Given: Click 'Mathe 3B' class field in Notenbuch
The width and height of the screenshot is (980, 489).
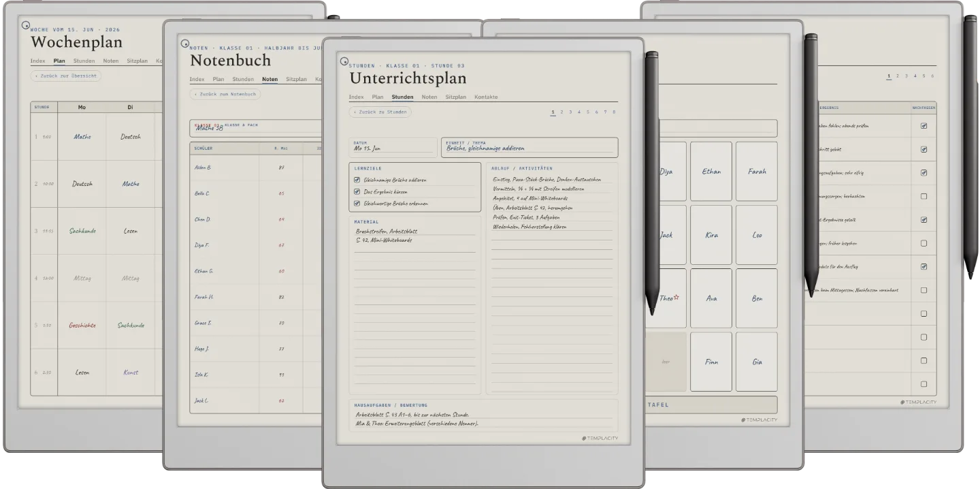Looking at the screenshot, I should pyautogui.click(x=255, y=127).
